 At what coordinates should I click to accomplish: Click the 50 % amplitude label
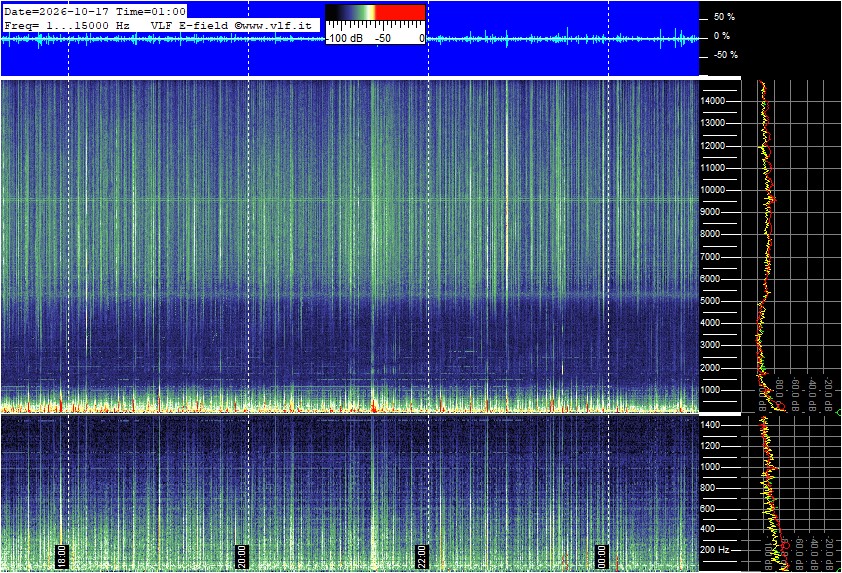pyautogui.click(x=724, y=17)
